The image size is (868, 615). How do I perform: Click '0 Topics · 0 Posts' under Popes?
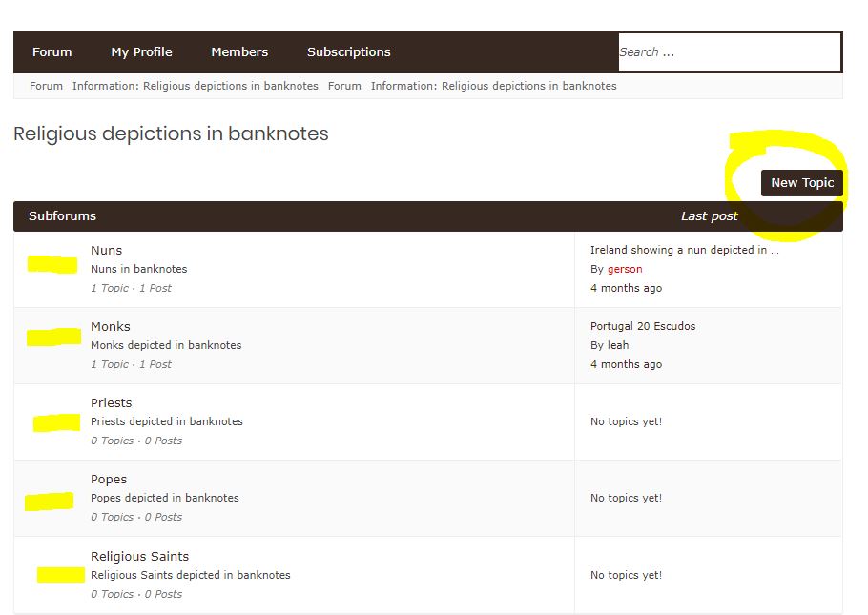136,518
